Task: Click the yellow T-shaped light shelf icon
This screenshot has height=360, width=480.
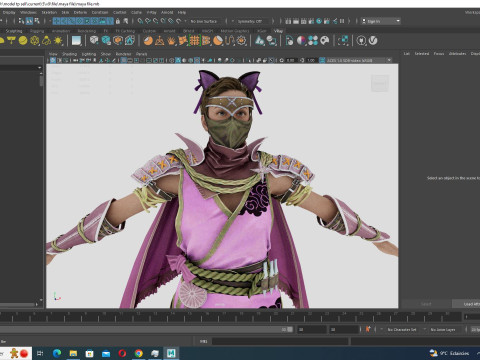Action: tap(11, 41)
